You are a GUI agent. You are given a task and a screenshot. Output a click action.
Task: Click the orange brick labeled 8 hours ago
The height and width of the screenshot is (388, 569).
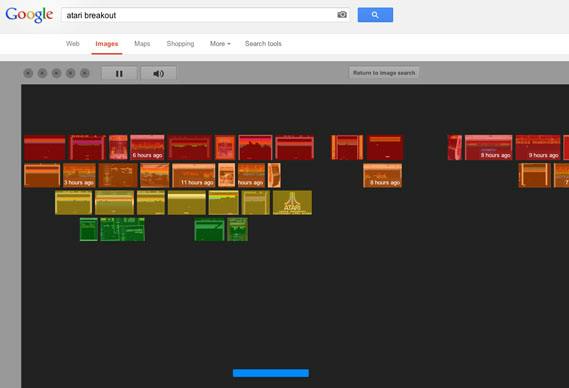point(382,175)
